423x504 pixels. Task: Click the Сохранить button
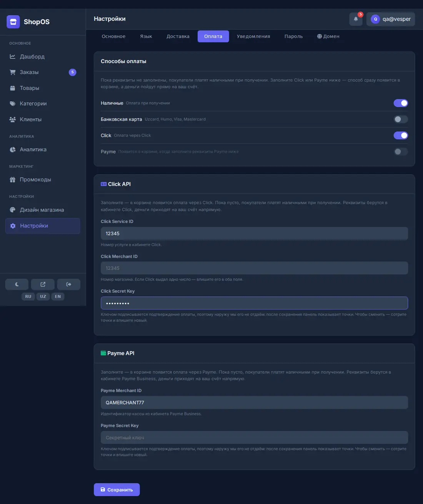tap(117, 489)
